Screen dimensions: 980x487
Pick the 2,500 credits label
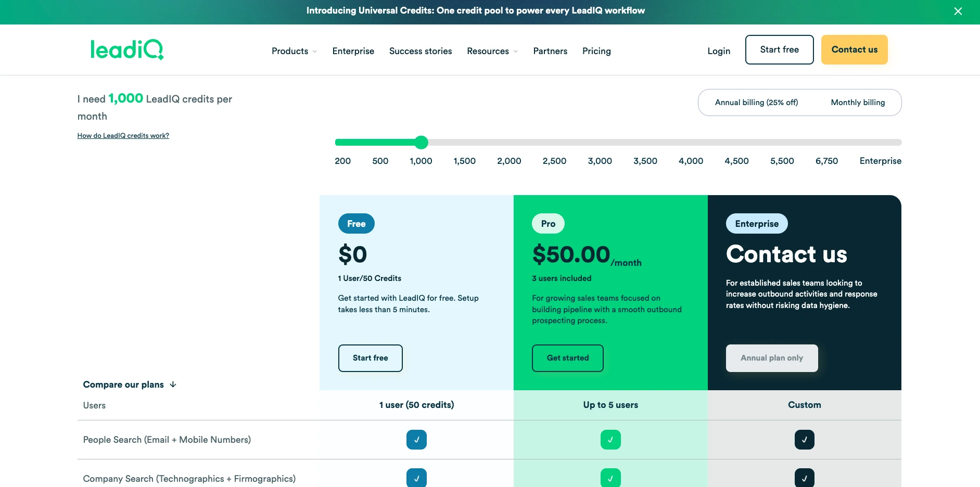pos(554,161)
